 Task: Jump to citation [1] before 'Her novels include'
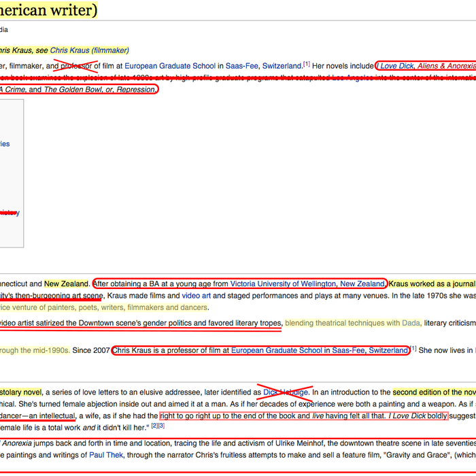[307, 64]
